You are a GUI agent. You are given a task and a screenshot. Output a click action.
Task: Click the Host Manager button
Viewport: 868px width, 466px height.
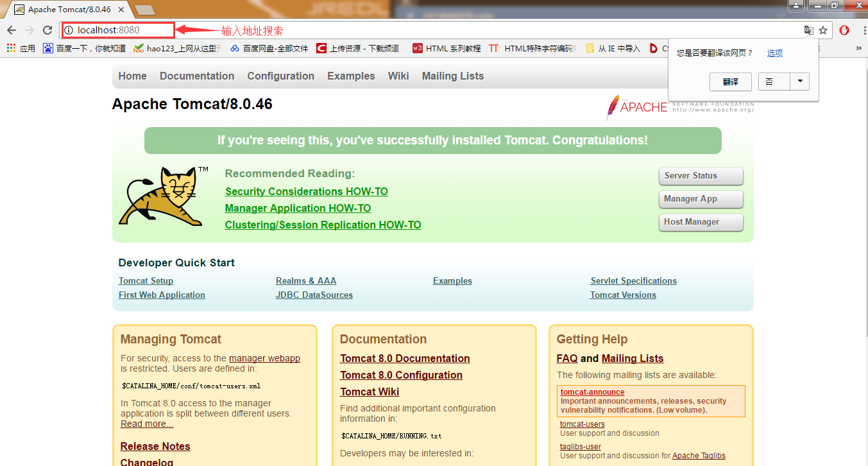701,222
